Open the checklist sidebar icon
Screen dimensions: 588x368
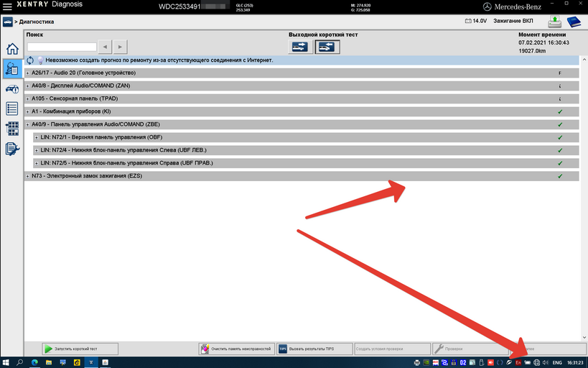(12, 109)
